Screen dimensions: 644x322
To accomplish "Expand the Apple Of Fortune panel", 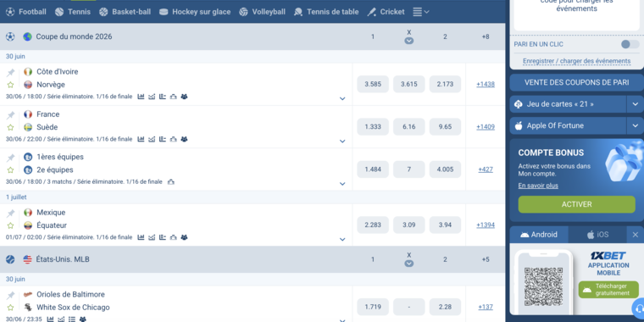I will click(x=636, y=125).
